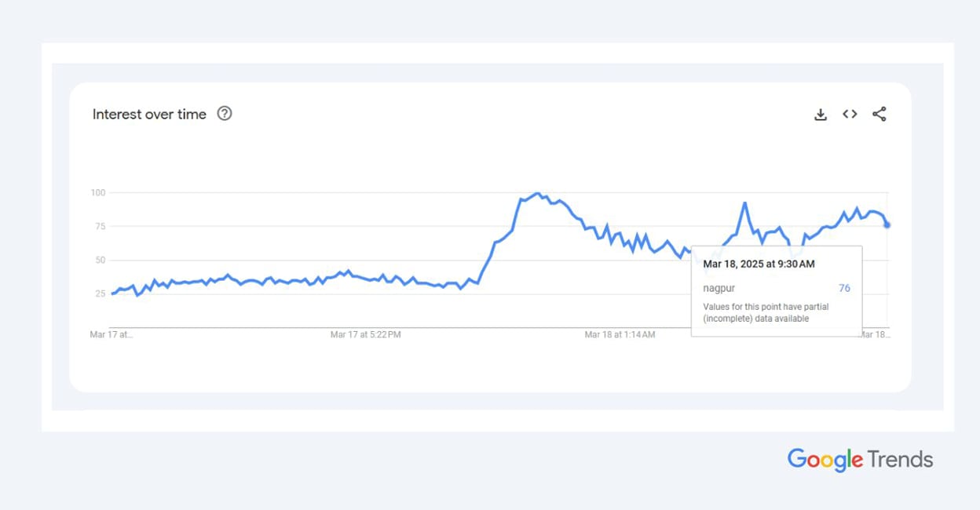Open the embed code icon
Image resolution: width=980 pixels, height=510 pixels.
click(850, 114)
